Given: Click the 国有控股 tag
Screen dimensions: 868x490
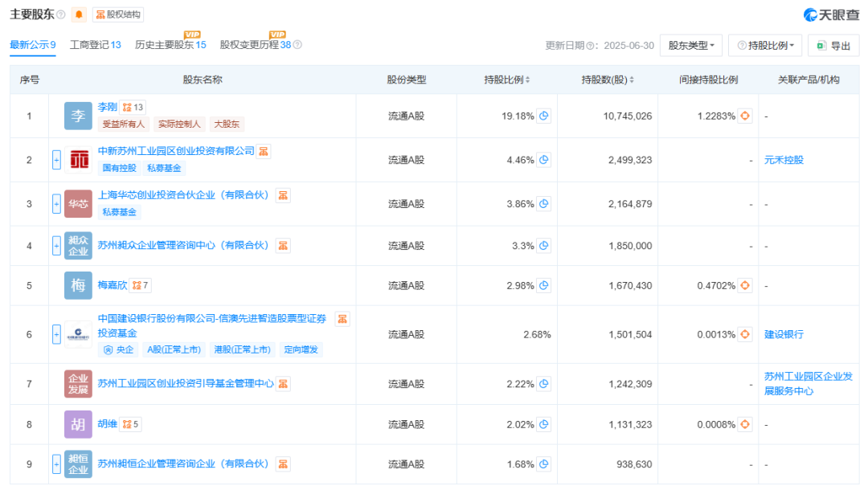Looking at the screenshot, I should point(119,168).
